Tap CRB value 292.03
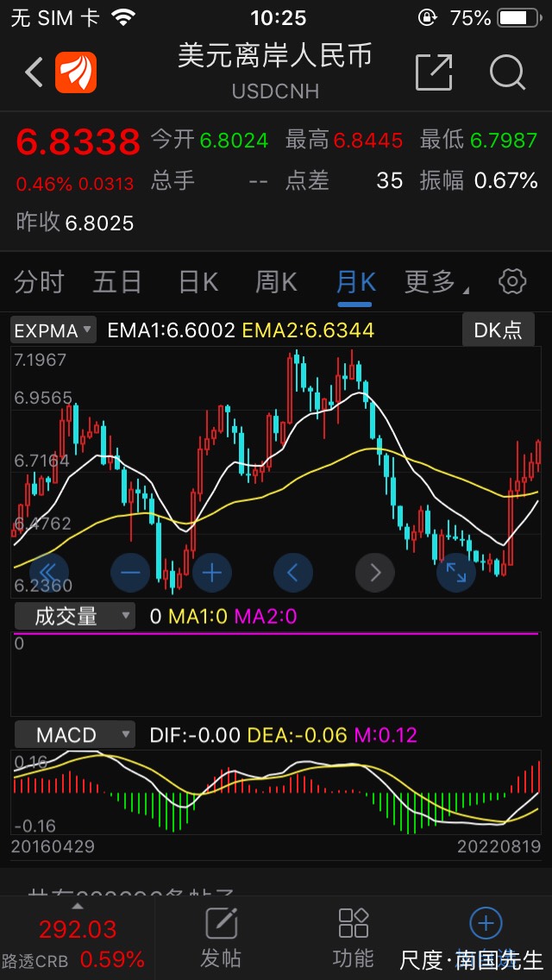Screen dimensions: 552x980 (78, 929)
